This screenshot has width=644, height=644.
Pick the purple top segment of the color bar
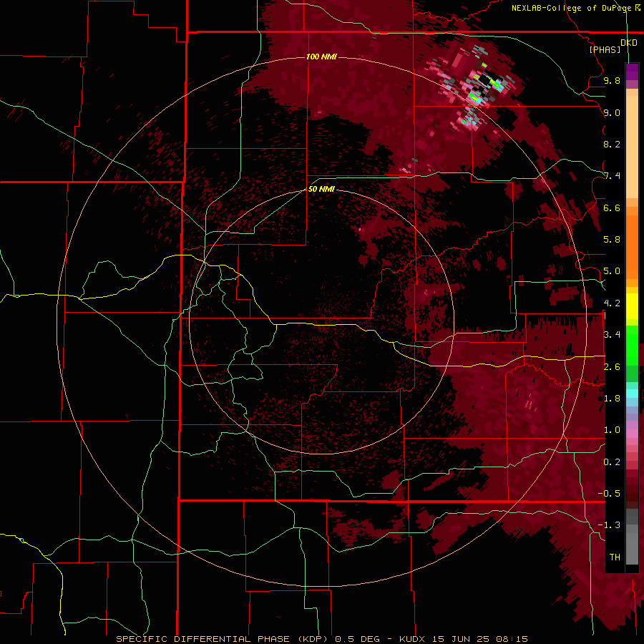[x=632, y=72]
